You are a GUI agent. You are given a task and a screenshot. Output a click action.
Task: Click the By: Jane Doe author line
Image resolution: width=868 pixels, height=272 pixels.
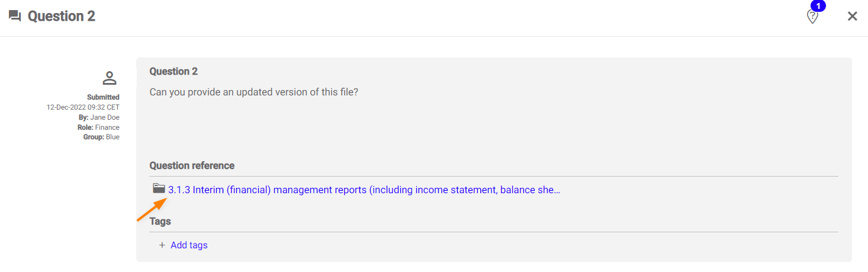pos(99,117)
